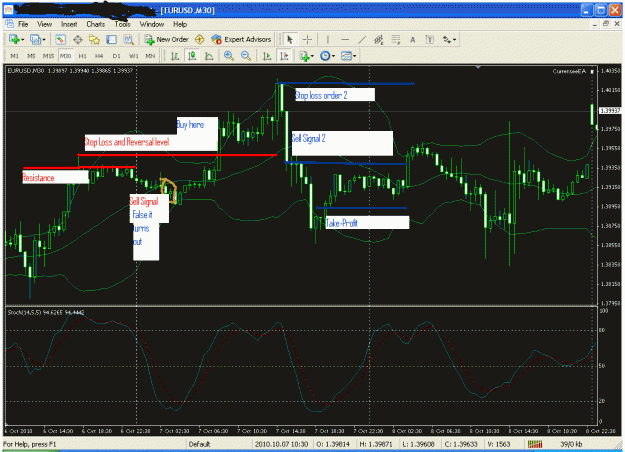Click the 'Take-Profit' chart label

click(x=342, y=223)
